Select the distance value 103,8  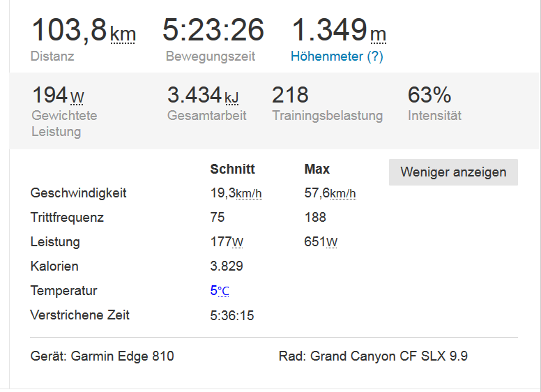69,30
